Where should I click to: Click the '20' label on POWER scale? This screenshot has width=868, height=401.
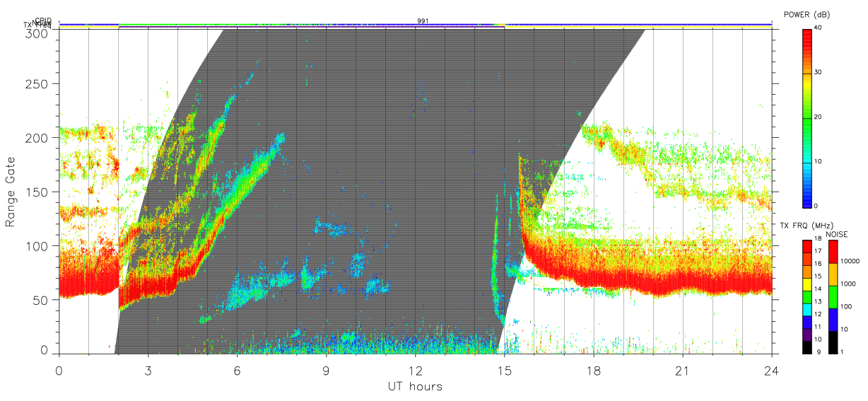[818, 117]
